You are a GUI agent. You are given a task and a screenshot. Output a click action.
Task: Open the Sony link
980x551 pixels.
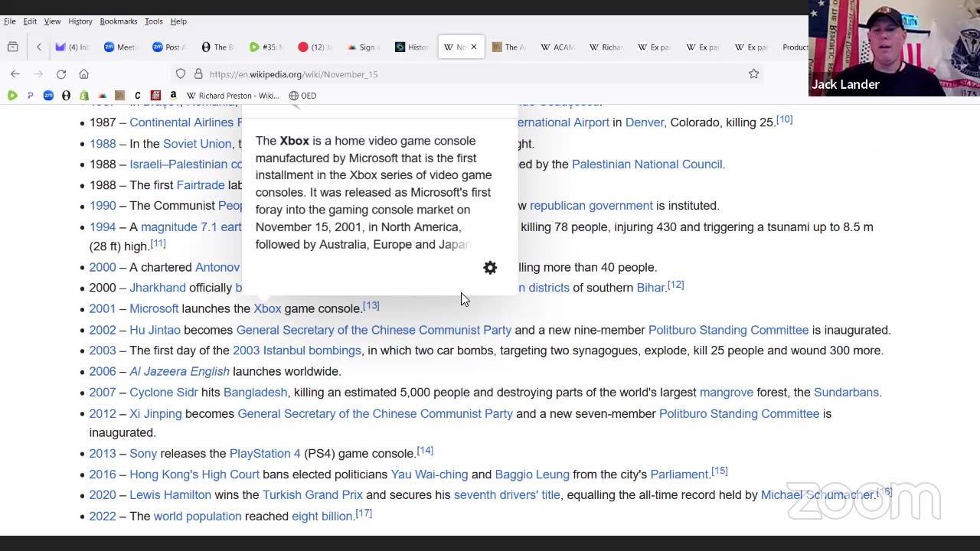tap(143, 453)
